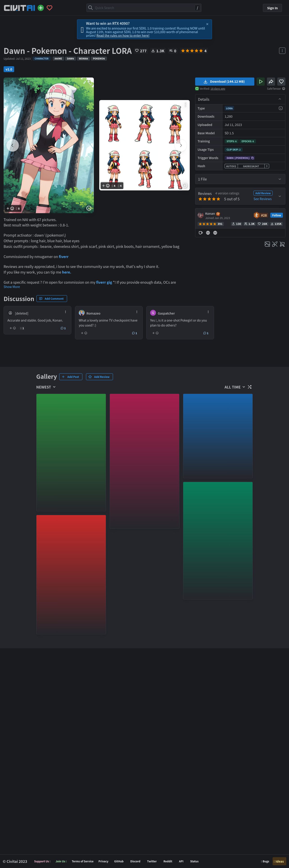Open the sprite sheet image options menu
The width and height of the screenshot is (289, 868).
[x=185, y=105]
